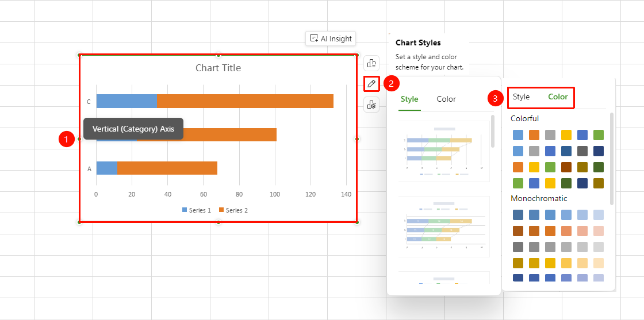This screenshot has height=320, width=644.
Task: Click the category axis label C
Action: pos(89,102)
